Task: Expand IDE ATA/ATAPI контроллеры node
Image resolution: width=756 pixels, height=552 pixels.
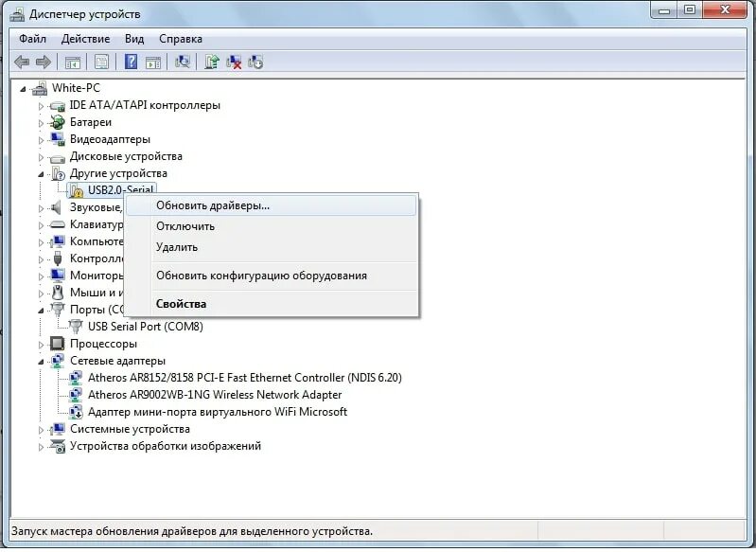Action: (41, 106)
